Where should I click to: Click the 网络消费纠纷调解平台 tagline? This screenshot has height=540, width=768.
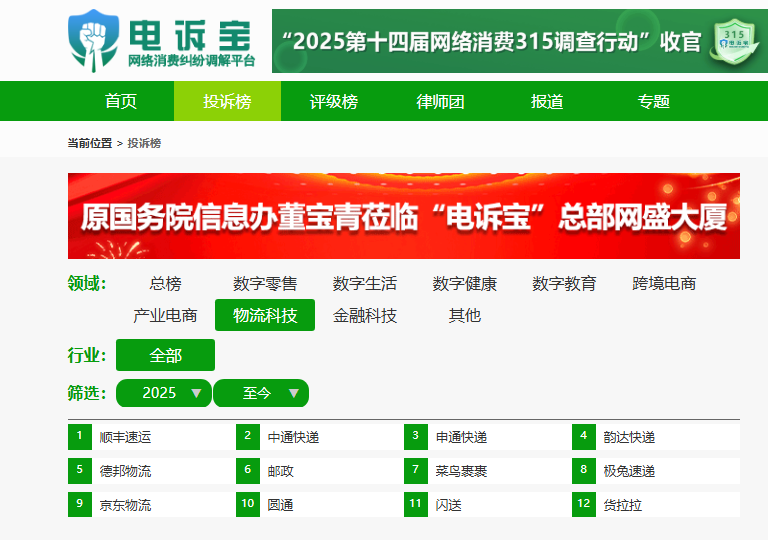coord(192,61)
